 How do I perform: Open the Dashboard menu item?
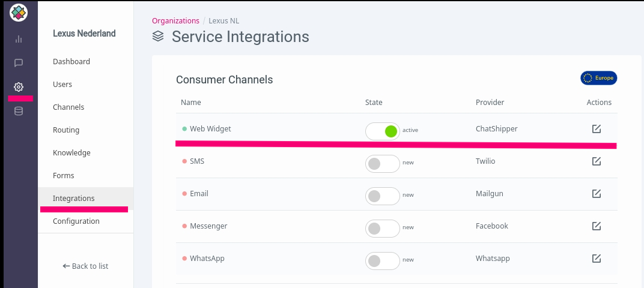71,62
